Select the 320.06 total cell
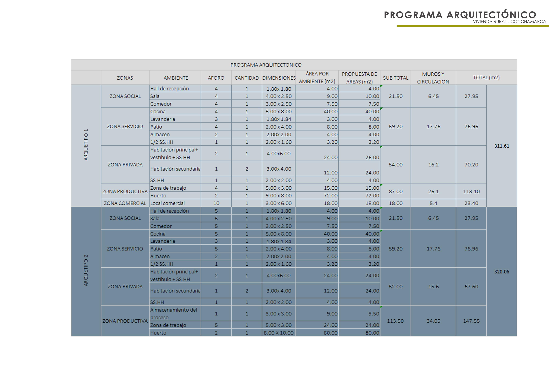Image resolution: width=549 pixels, height=392 pixels. coord(501,272)
